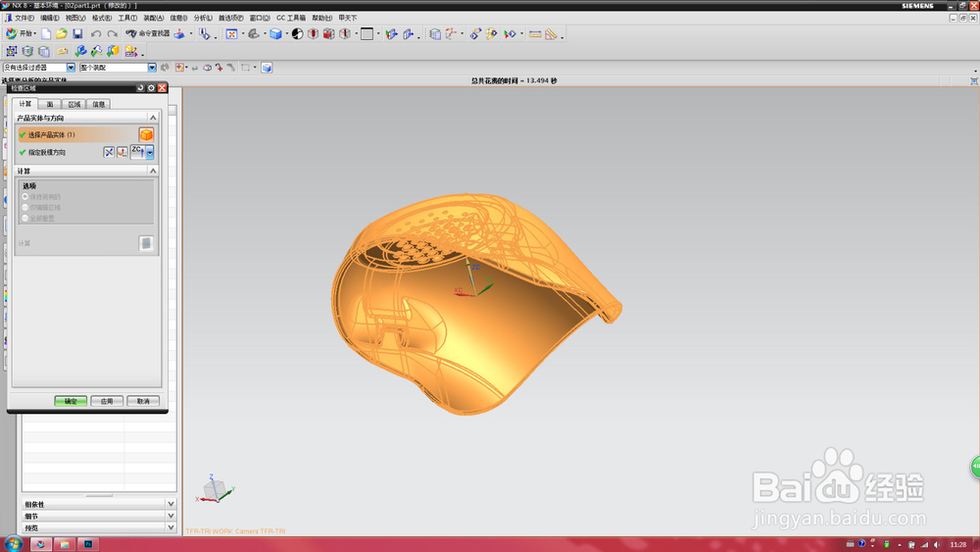Open the 命令查找器 command finder
Image resolution: width=980 pixels, height=552 pixels.
pyautogui.click(x=148, y=33)
